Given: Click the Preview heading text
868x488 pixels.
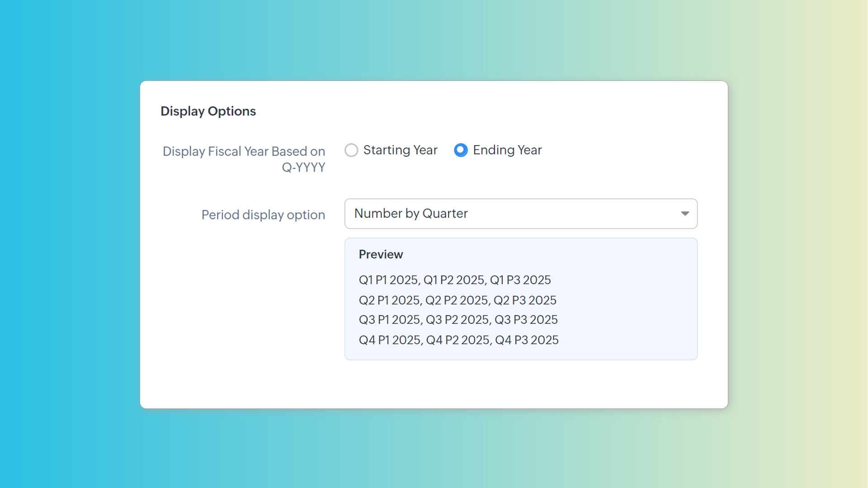Looking at the screenshot, I should pos(381,255).
